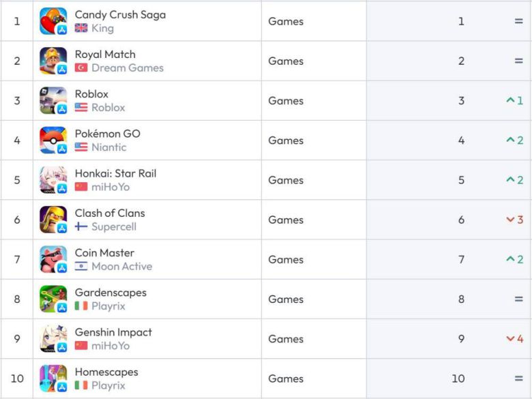This screenshot has height=399, width=532.
Task: Click the Coin Master pig icon
Action: [x=53, y=259]
